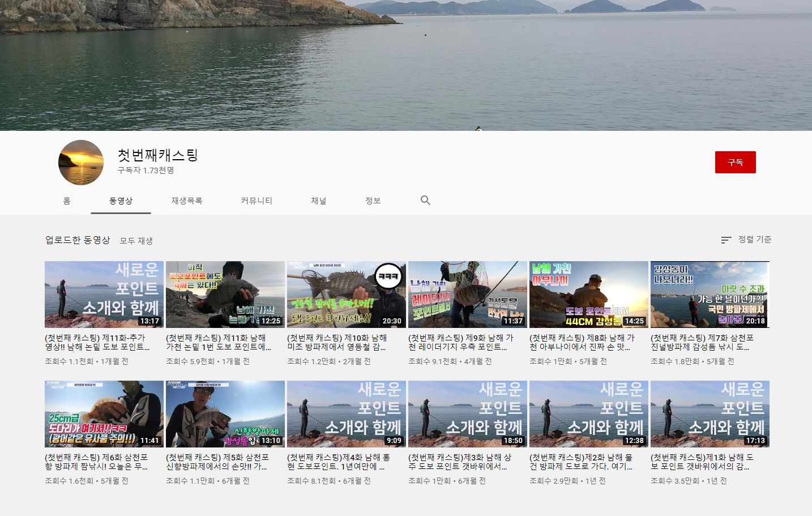The image size is (812, 516).
Task: Open the 25cm급 도다리 video thumbnail
Action: tap(104, 414)
